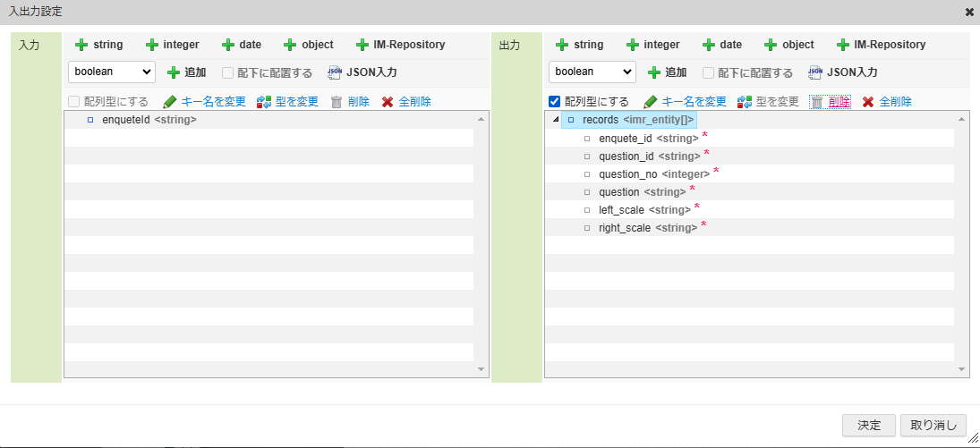
Task: Add integer type in output panel
Action: point(652,45)
